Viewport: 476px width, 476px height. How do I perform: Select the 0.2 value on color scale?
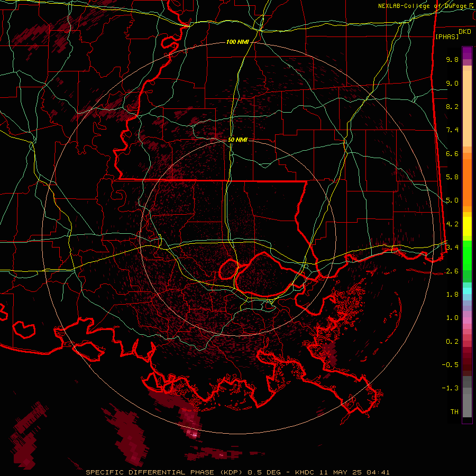pyautogui.click(x=452, y=342)
